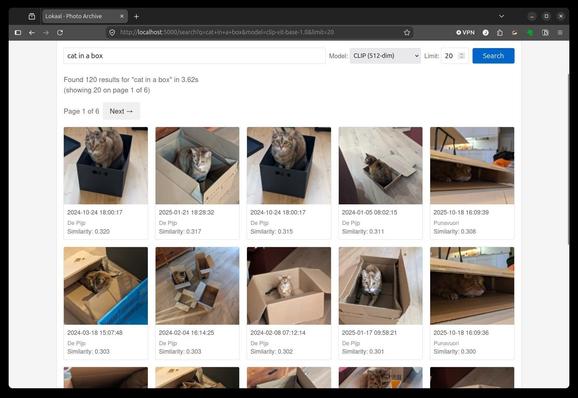
Task: Open the Firefox View icon left of the tab
Action: [x=32, y=16]
